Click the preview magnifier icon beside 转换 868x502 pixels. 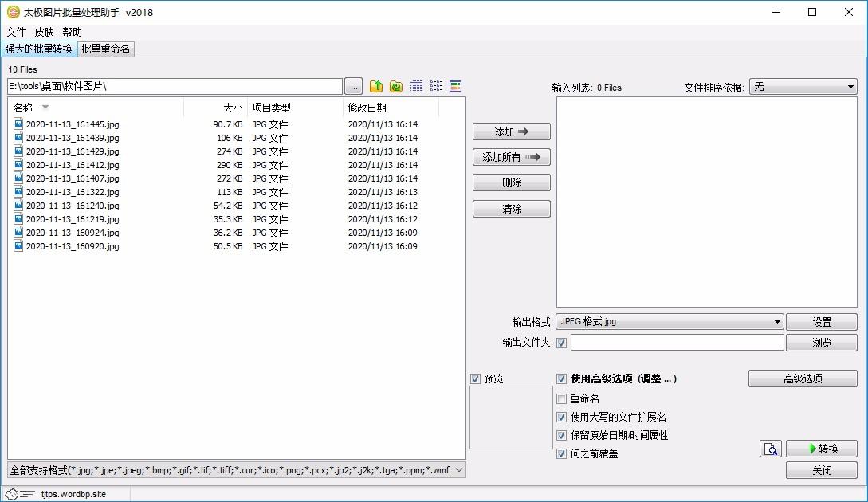coord(770,449)
